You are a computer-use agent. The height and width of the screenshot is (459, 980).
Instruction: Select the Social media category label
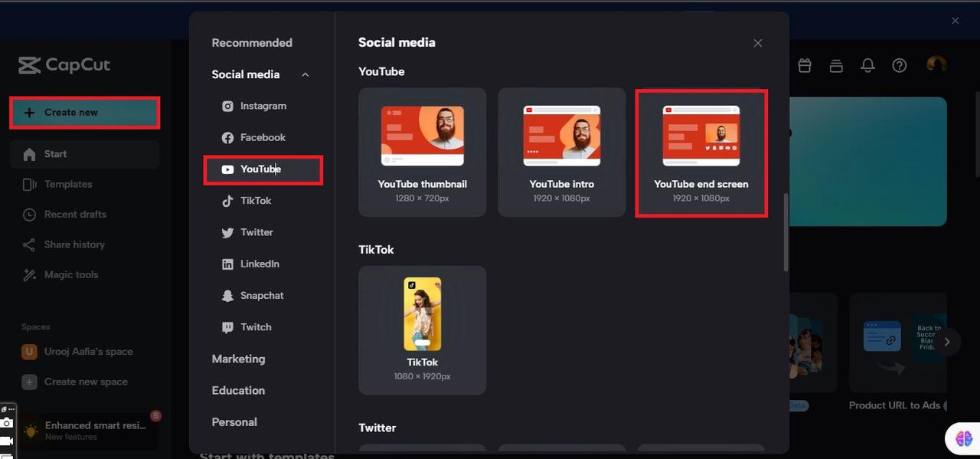click(246, 74)
